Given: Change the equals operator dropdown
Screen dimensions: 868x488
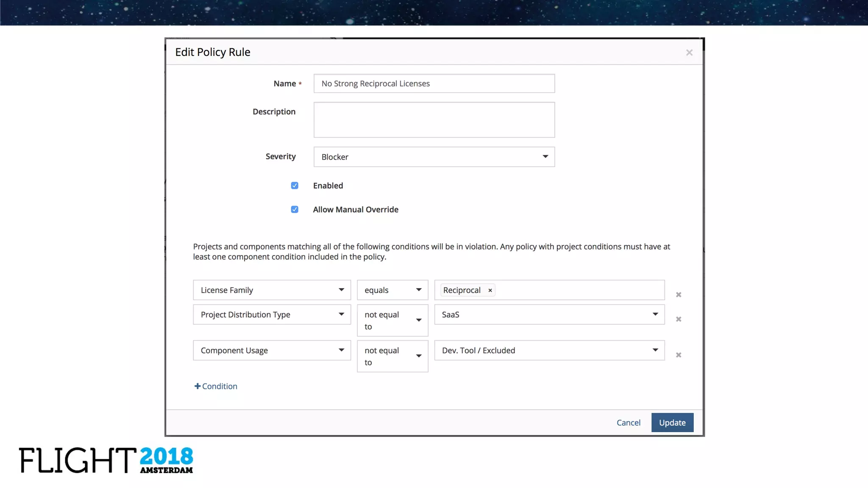Looking at the screenshot, I should [x=392, y=290].
